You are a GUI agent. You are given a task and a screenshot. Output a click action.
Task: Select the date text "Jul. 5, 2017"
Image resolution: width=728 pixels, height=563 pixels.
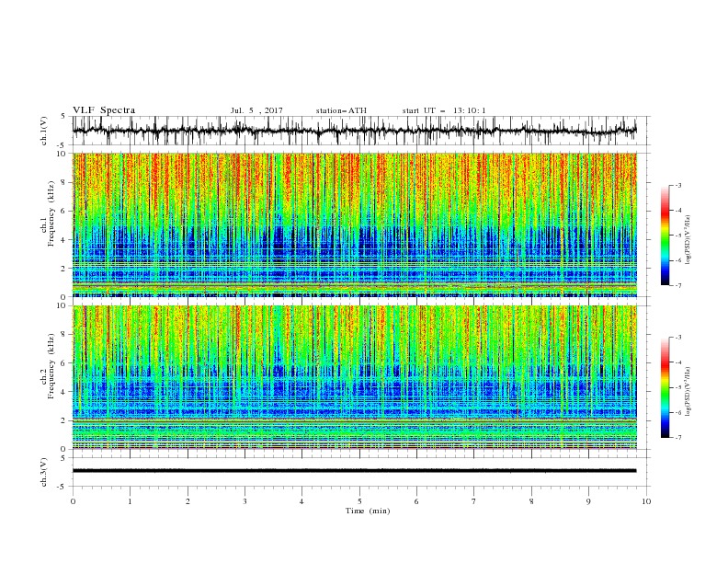256,110
